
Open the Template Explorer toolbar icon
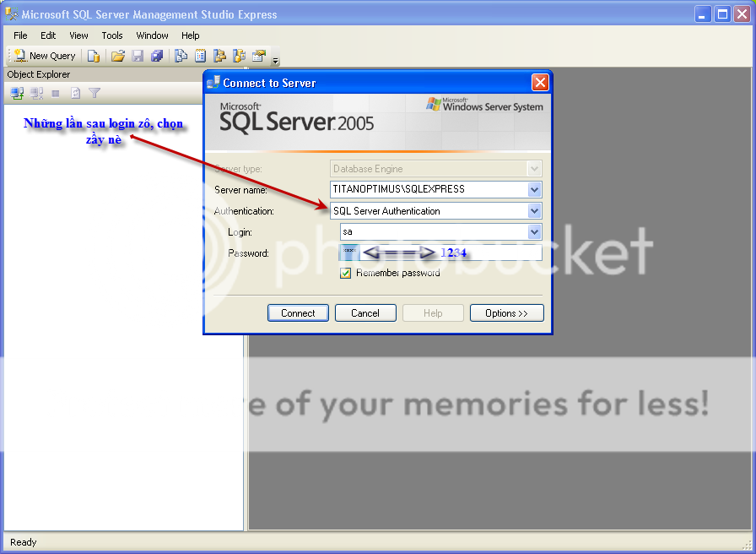pos(239,56)
